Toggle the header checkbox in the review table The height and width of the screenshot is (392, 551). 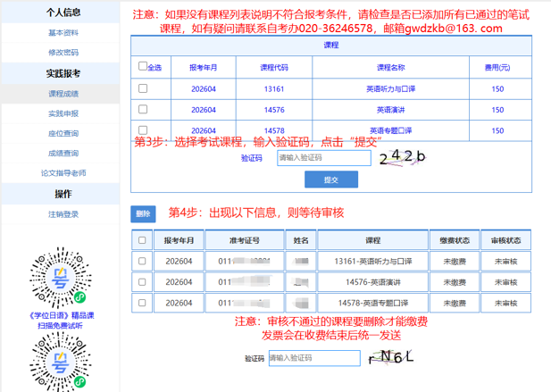pos(141,240)
